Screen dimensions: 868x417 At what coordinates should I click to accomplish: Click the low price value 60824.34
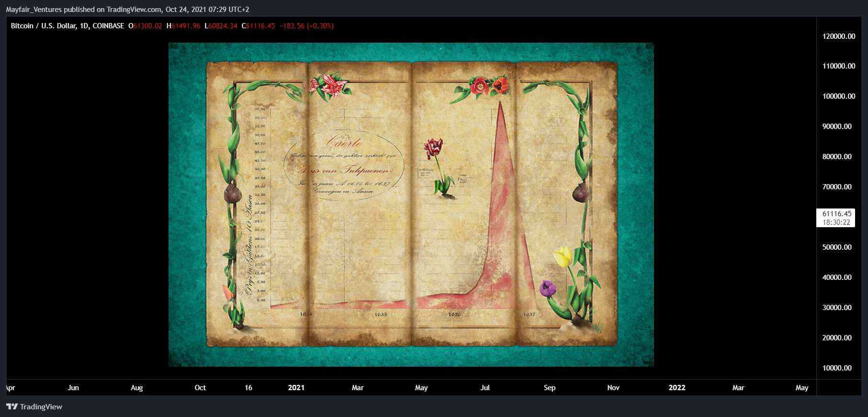[223, 26]
